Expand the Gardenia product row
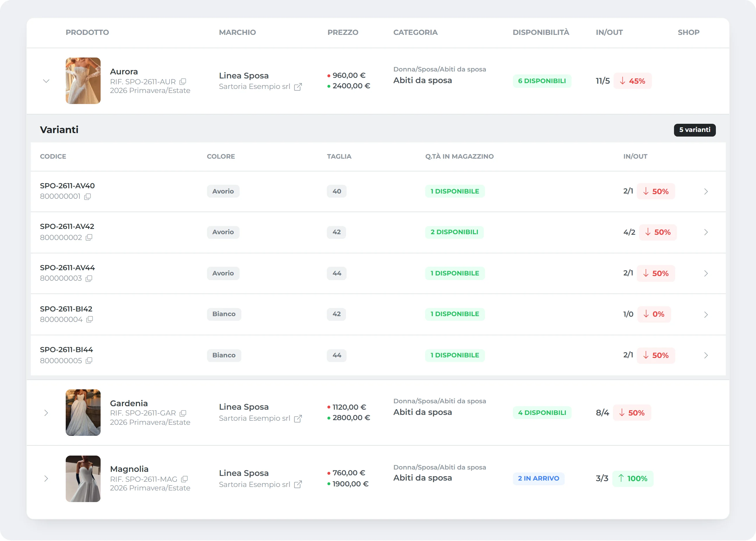Screen dimensions: 756x541 tap(46, 413)
